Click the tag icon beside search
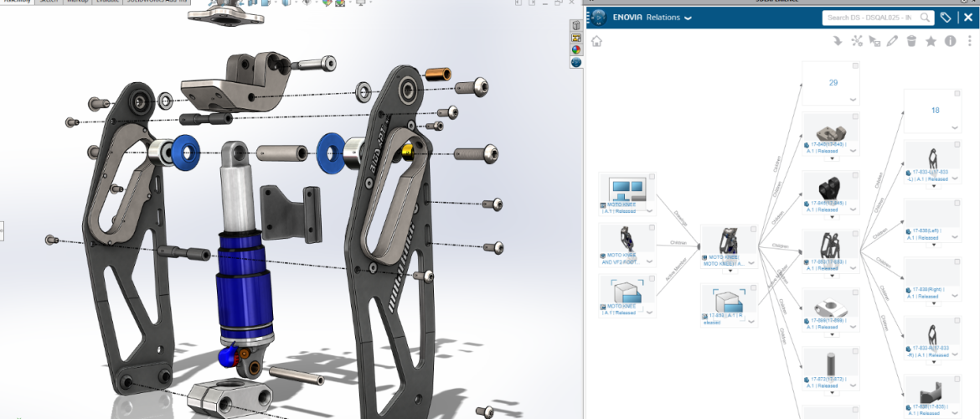Viewport: 980px width, 419px height. [946, 18]
